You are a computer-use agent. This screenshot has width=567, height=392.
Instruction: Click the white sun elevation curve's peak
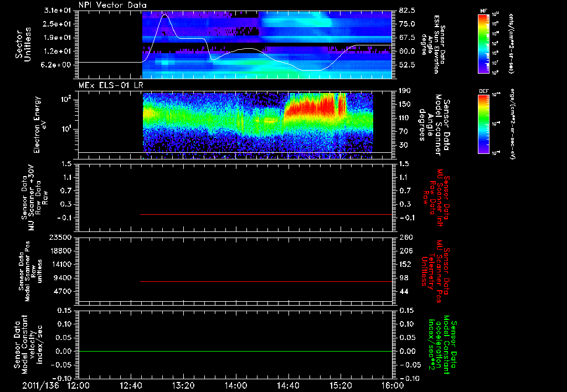[x=165, y=14]
